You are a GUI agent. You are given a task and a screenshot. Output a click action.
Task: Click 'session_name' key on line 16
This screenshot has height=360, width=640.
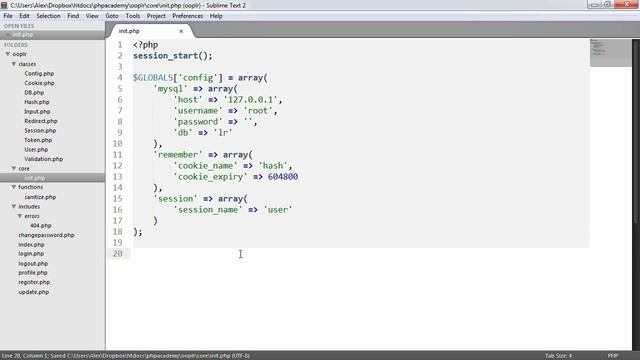(x=208, y=210)
